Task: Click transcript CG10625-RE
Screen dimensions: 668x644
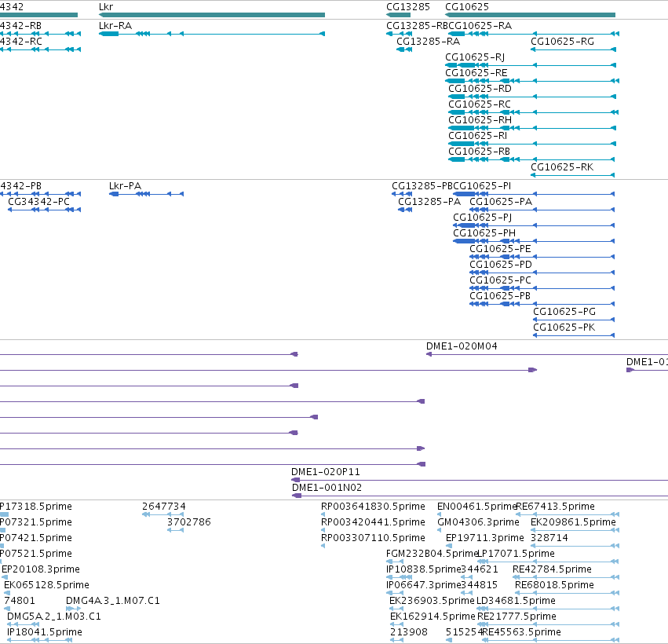Action: click(532, 81)
